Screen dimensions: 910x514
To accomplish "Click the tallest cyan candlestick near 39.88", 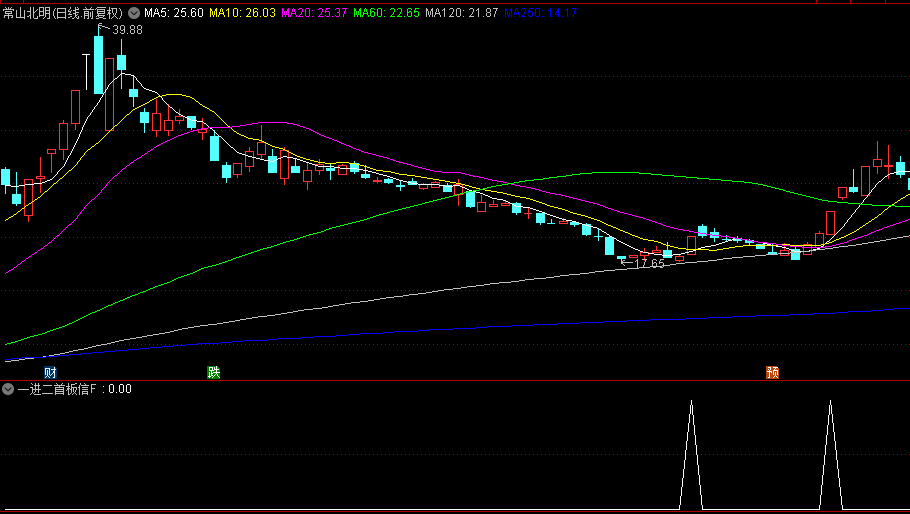I will (99, 65).
